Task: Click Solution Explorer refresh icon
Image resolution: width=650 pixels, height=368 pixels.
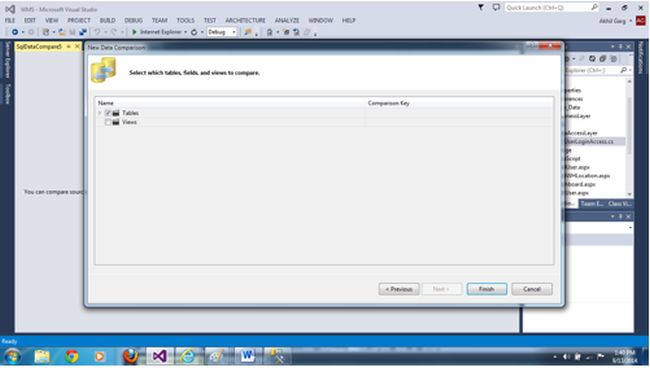Action: 592,59
